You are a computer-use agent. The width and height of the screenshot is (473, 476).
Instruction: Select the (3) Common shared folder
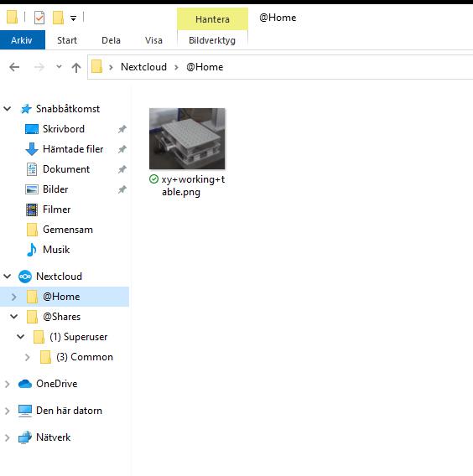click(84, 357)
